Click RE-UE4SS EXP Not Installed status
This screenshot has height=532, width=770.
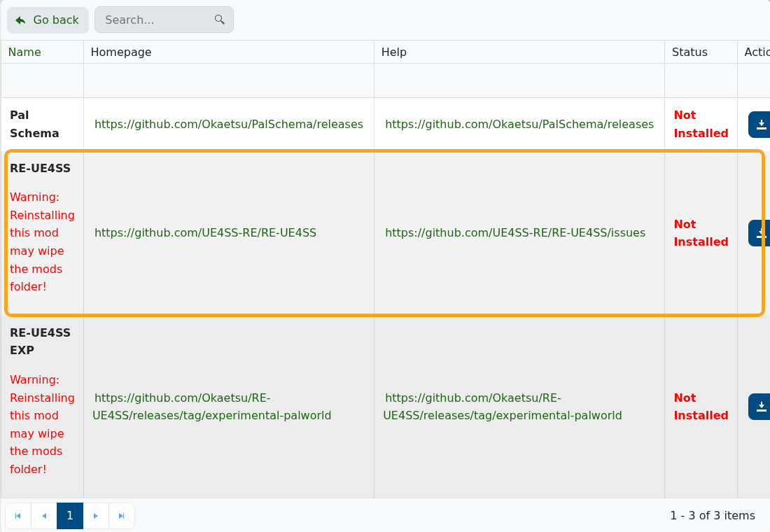701,407
